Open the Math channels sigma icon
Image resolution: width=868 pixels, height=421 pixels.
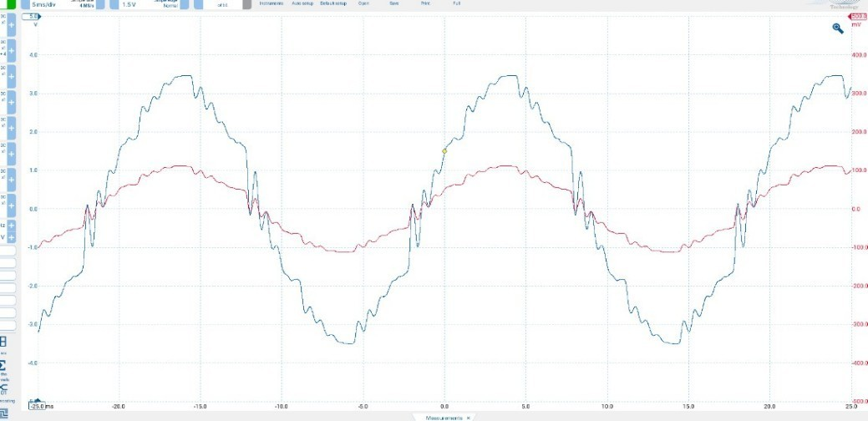[3, 366]
